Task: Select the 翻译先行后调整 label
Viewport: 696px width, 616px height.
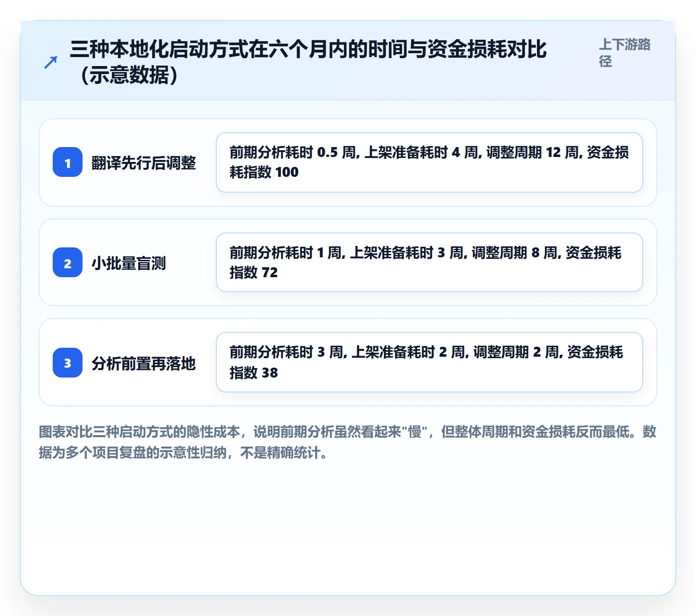Action: point(144,163)
